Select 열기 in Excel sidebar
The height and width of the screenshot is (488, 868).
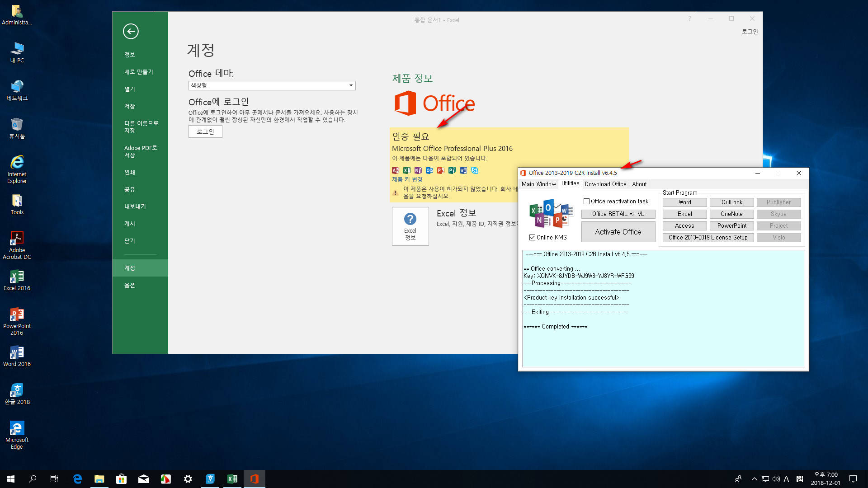pyautogui.click(x=140, y=89)
